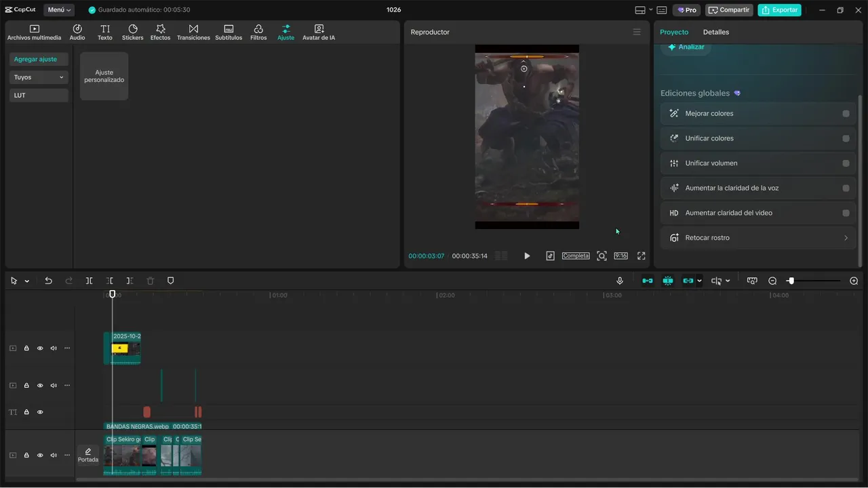
Task: Open the Completa preview quality dropdown
Action: pyautogui.click(x=576, y=256)
